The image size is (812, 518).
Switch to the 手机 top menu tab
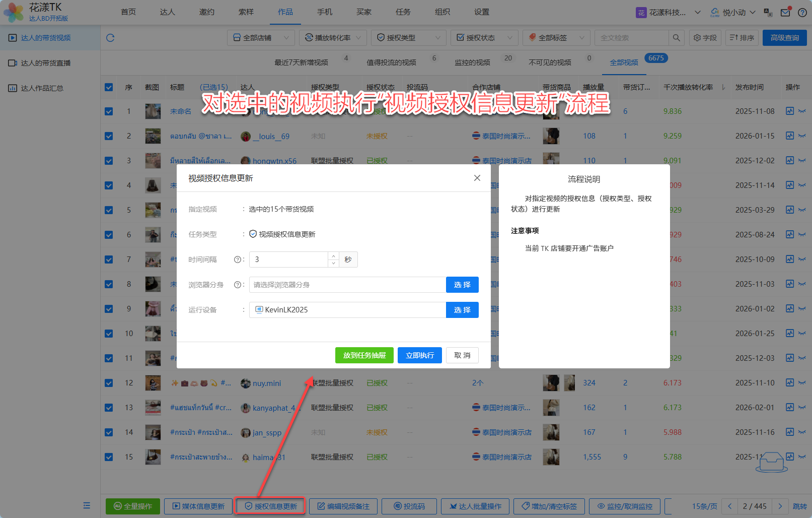tap(325, 12)
